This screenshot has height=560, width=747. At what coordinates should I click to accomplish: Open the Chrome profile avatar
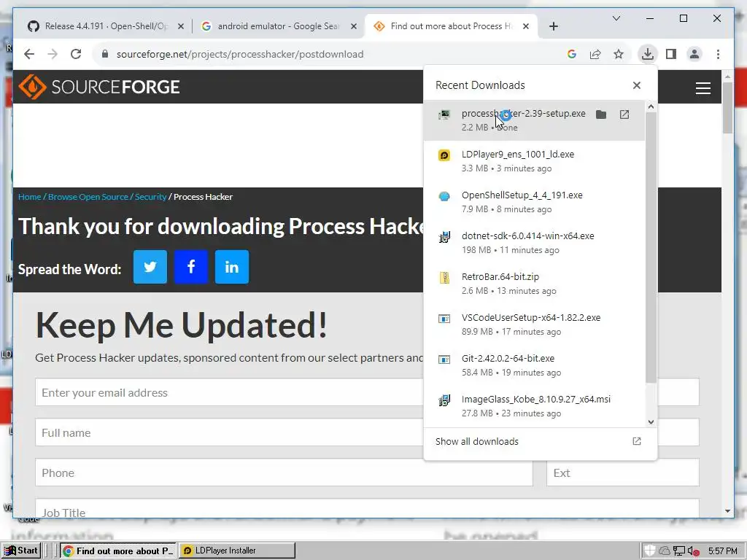pos(694,54)
